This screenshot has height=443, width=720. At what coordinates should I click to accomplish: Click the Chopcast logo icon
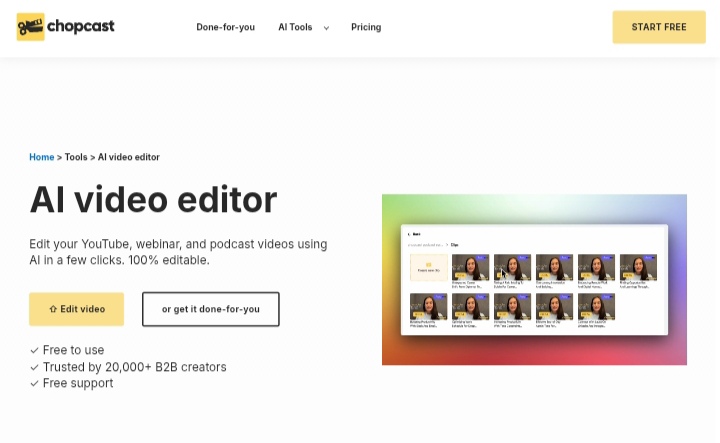[30, 27]
